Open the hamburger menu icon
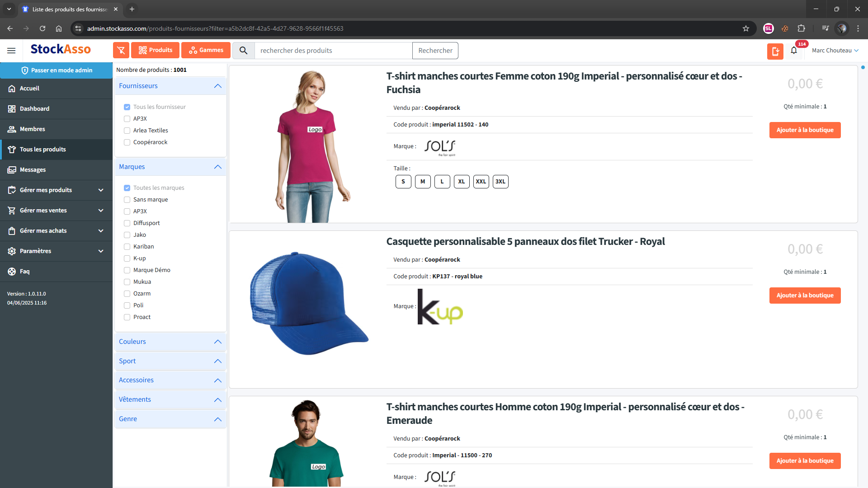Image resolution: width=868 pixels, height=488 pixels. tap(11, 51)
